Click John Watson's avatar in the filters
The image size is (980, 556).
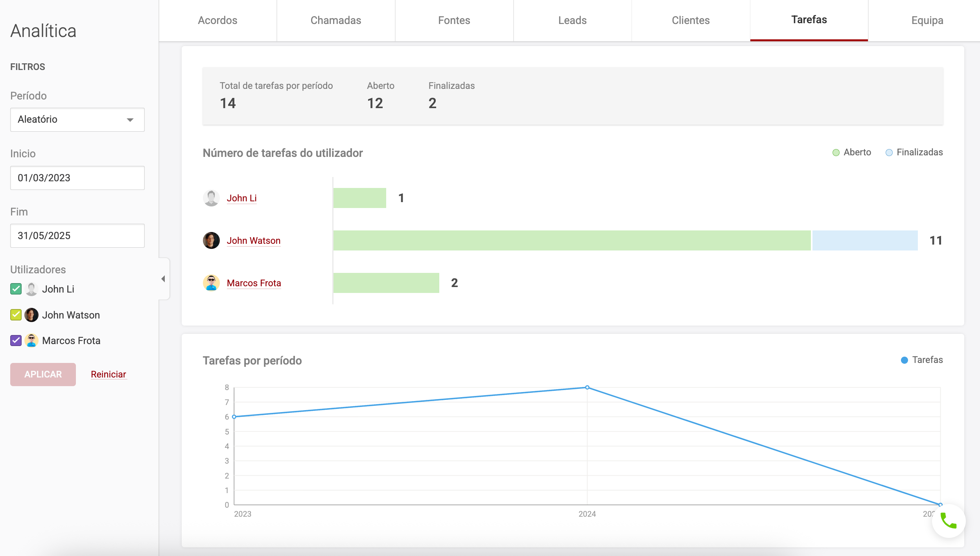coord(31,315)
